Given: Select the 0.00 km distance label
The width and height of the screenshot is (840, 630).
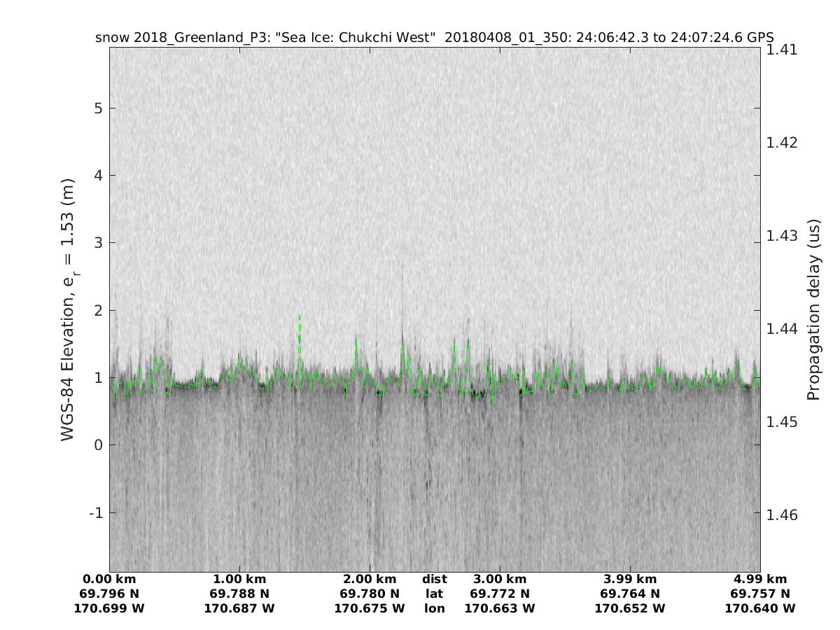Looking at the screenshot, I should [x=109, y=579].
